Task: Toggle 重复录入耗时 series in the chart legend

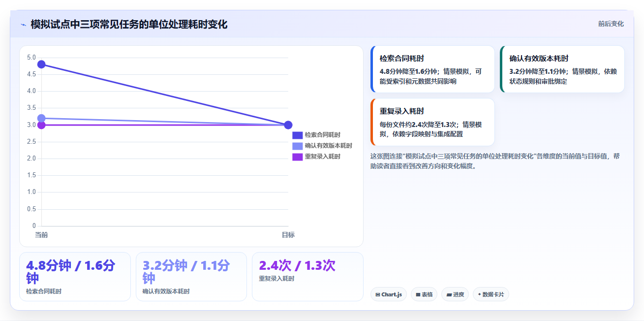Action: click(x=316, y=157)
